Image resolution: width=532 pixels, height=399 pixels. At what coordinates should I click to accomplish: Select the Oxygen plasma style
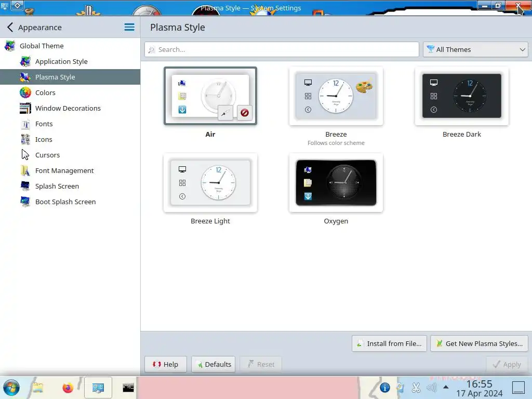tap(336, 183)
